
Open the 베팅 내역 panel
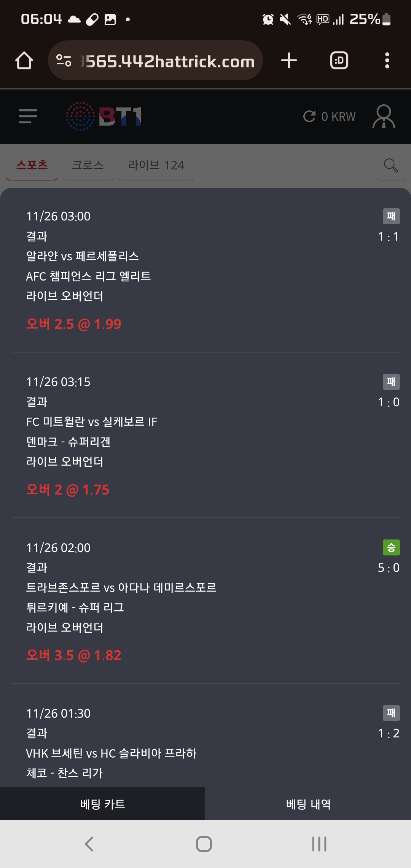click(308, 804)
